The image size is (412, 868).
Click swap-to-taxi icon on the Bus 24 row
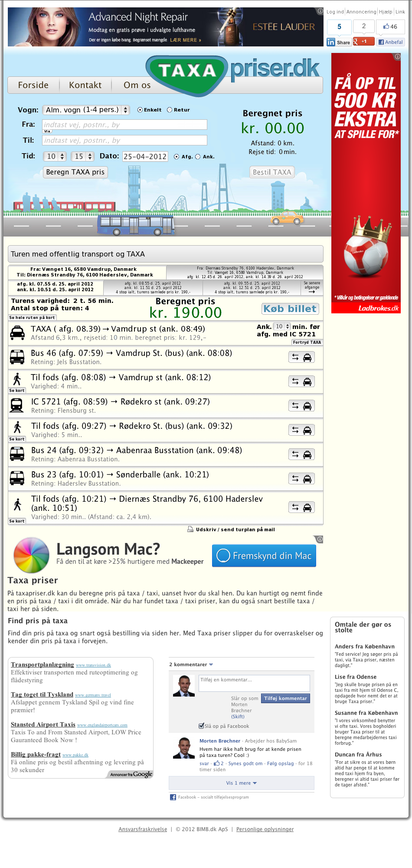pyautogui.click(x=301, y=454)
